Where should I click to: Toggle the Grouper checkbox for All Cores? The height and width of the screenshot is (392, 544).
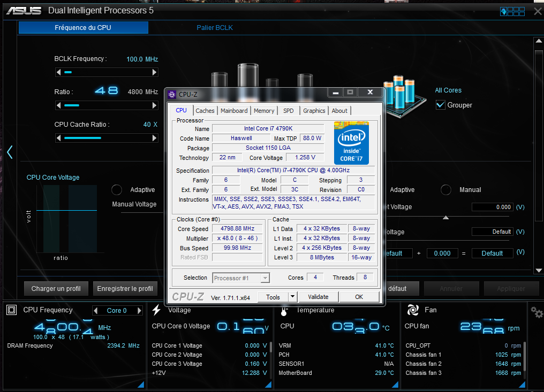pyautogui.click(x=440, y=105)
